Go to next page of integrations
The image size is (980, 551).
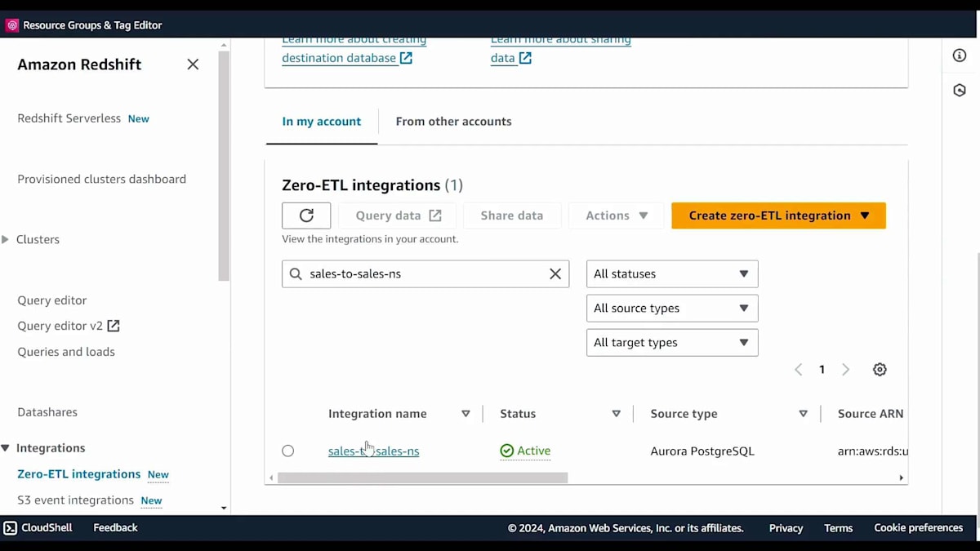[x=845, y=370]
